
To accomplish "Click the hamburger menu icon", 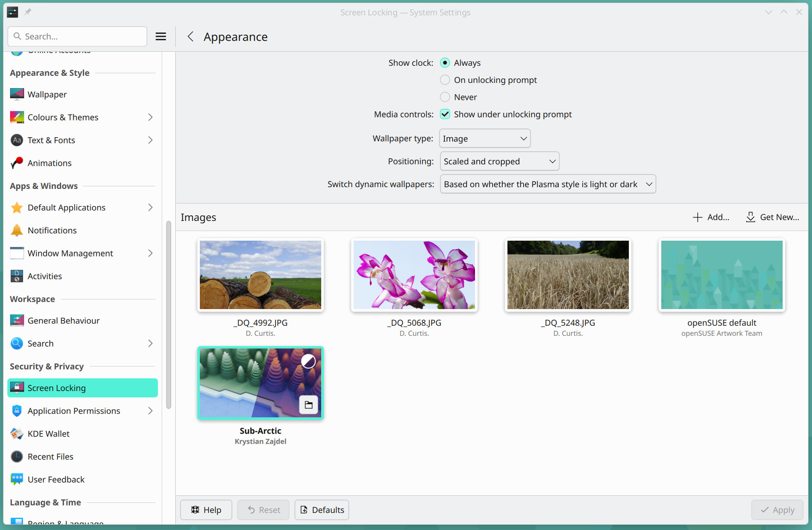I will click(x=161, y=36).
